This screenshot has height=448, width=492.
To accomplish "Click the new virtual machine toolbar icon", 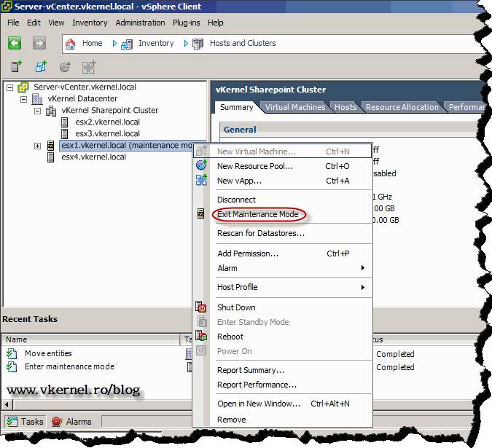I will coord(41,67).
